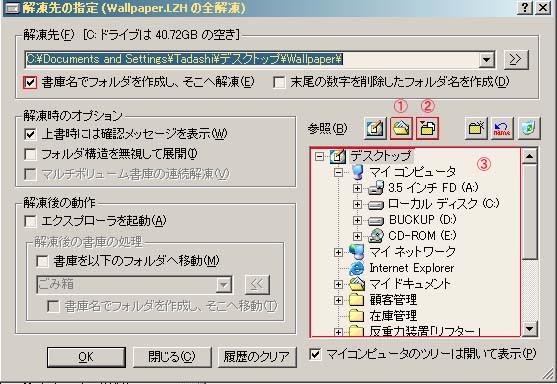
Task: Click the ローカル ディスク (C:) drive icon
Action: [375, 205]
